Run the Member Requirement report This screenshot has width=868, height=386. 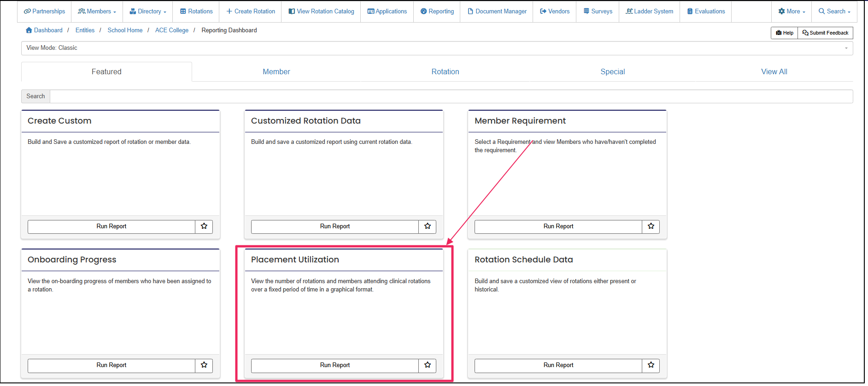pyautogui.click(x=558, y=226)
